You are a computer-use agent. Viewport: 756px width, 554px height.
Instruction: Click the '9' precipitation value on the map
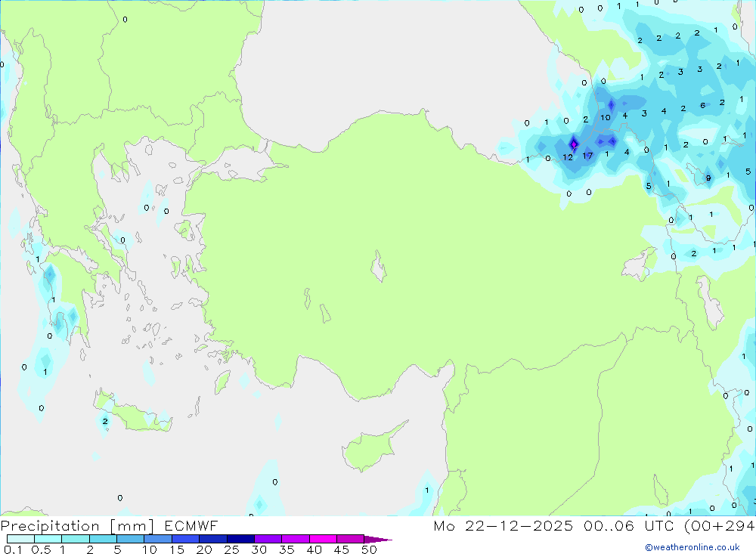[x=708, y=178]
